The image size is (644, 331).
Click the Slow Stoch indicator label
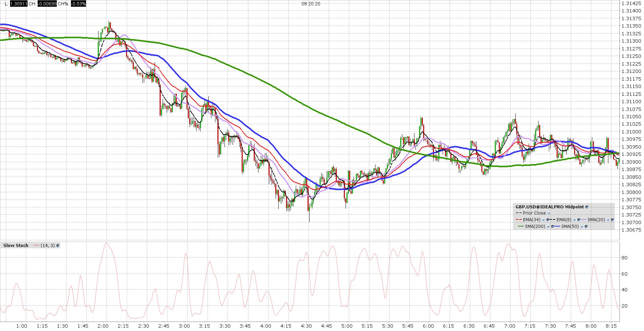coord(16,246)
